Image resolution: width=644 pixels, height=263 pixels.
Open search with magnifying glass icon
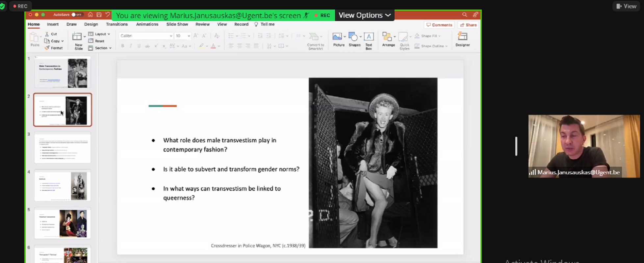(x=464, y=15)
